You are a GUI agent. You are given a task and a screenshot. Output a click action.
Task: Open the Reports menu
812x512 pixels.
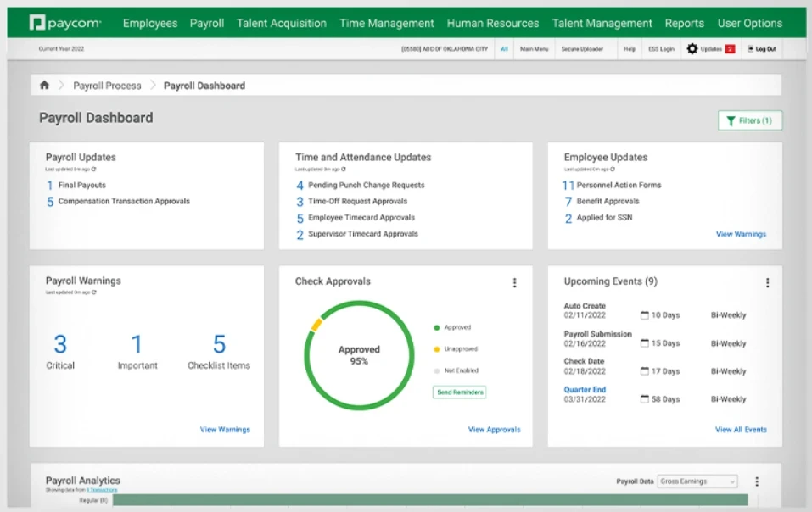tap(684, 23)
